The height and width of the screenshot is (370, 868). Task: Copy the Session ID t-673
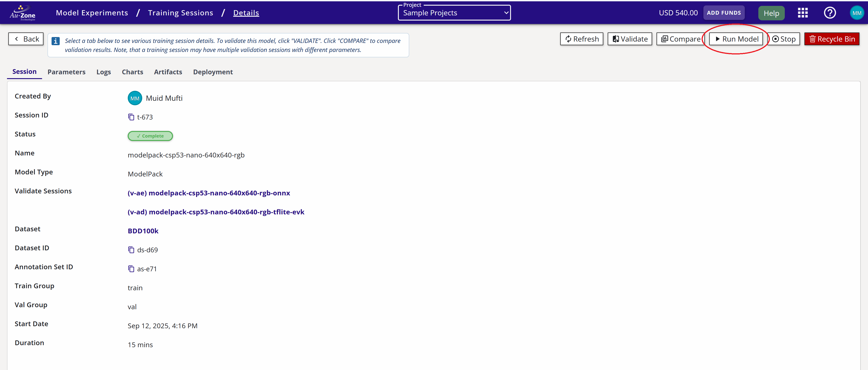[131, 117]
